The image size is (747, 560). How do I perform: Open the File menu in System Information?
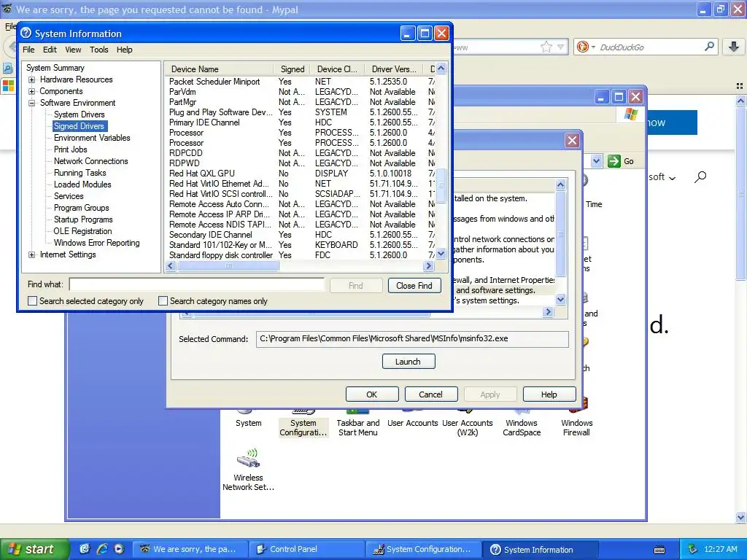click(28, 50)
